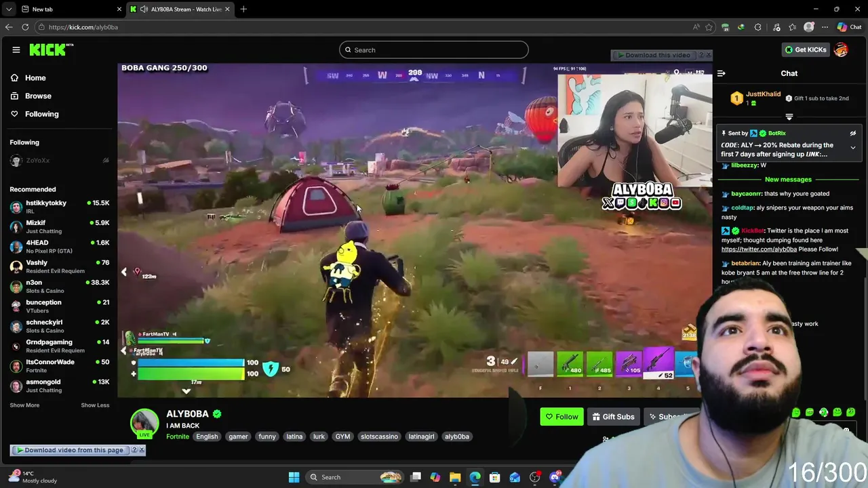Open Fortnite category link
This screenshot has height=488, width=868.
178,436
